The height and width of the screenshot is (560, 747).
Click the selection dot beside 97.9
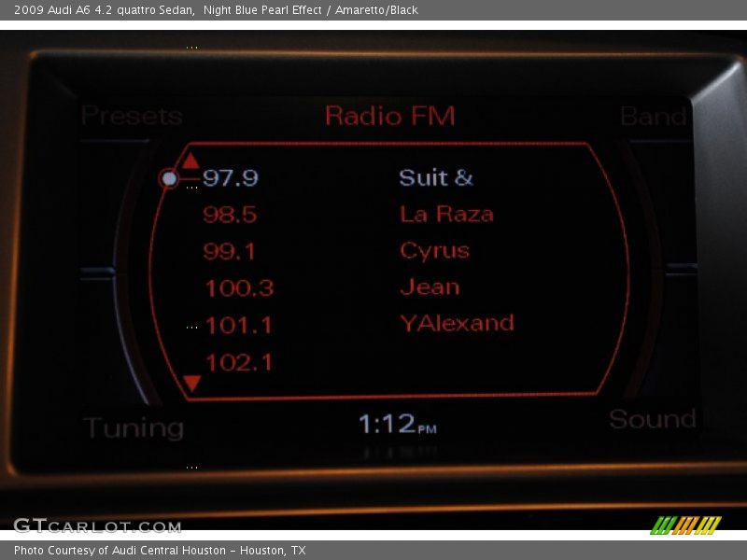pos(169,178)
